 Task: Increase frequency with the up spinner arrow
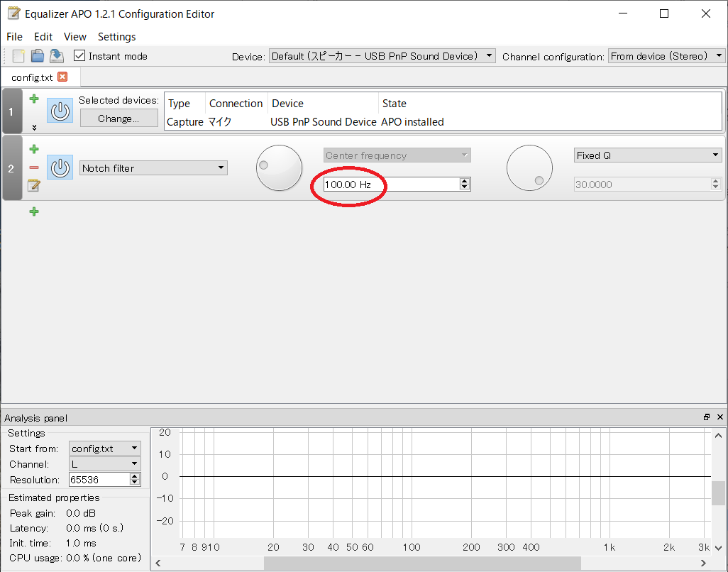(465, 181)
